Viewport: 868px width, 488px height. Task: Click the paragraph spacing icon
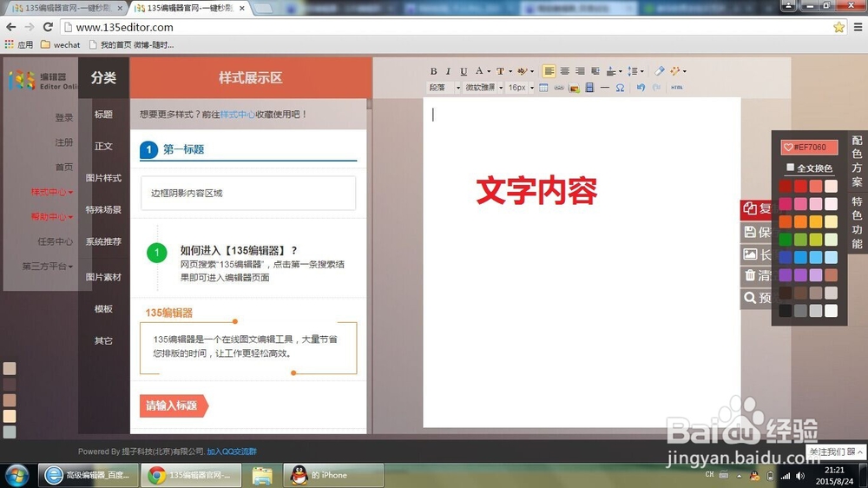[x=611, y=71]
